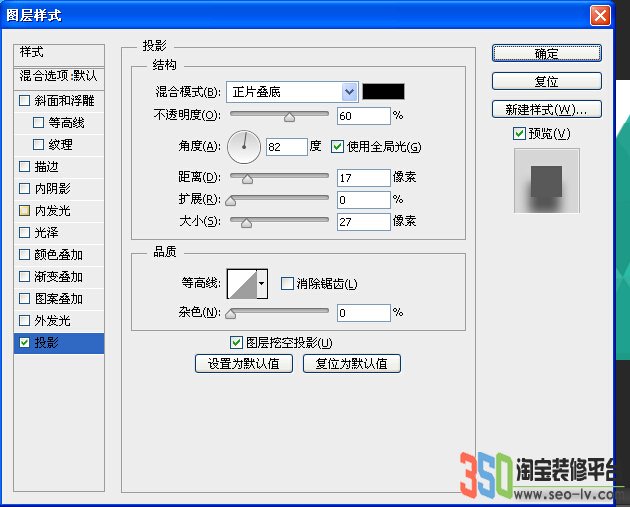
Task: Click the 扩展 value field
Action: (364, 200)
